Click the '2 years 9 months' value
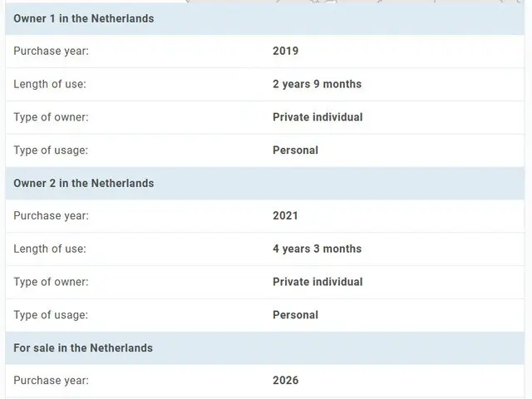This screenshot has width=532, height=399. click(317, 84)
